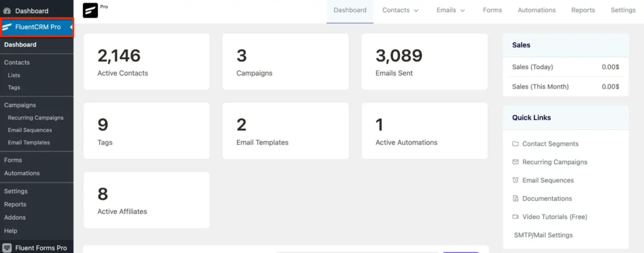This screenshot has width=644, height=253.
Task: Open SMTP/Mail Settings quick link
Action: point(543,235)
